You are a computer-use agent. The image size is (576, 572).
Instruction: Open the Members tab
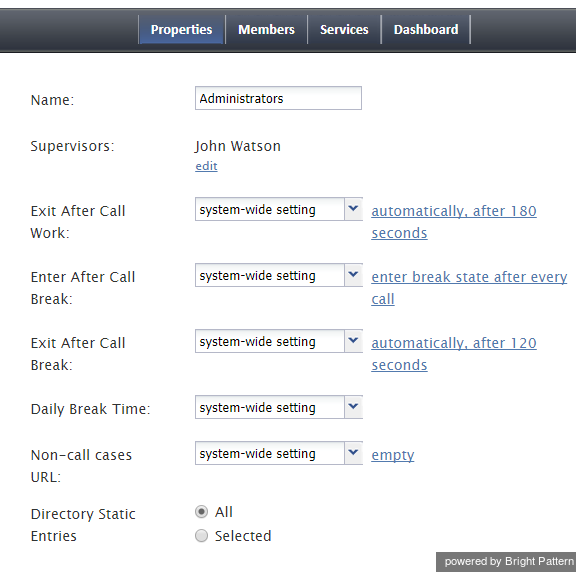pyautogui.click(x=266, y=29)
